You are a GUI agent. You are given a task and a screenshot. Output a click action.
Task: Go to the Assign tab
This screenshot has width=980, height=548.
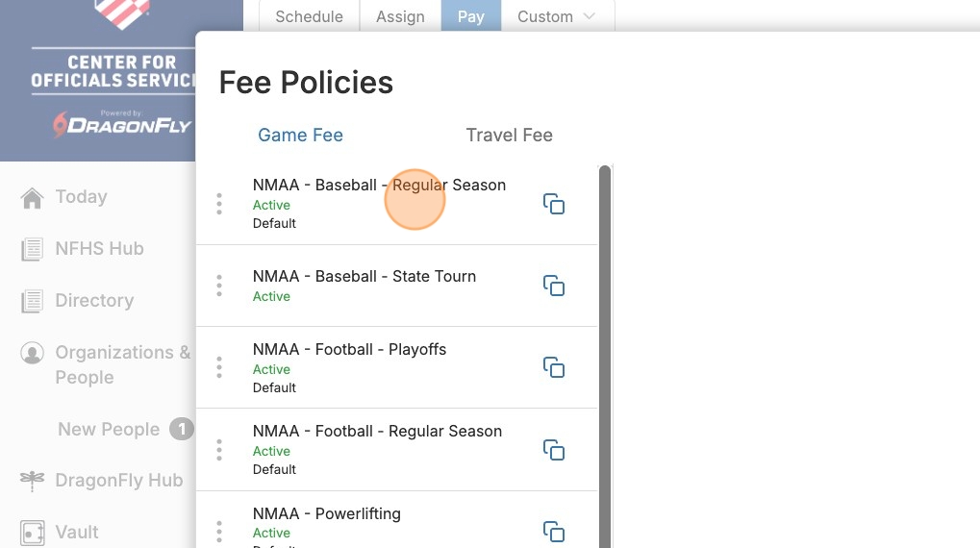coord(400,16)
